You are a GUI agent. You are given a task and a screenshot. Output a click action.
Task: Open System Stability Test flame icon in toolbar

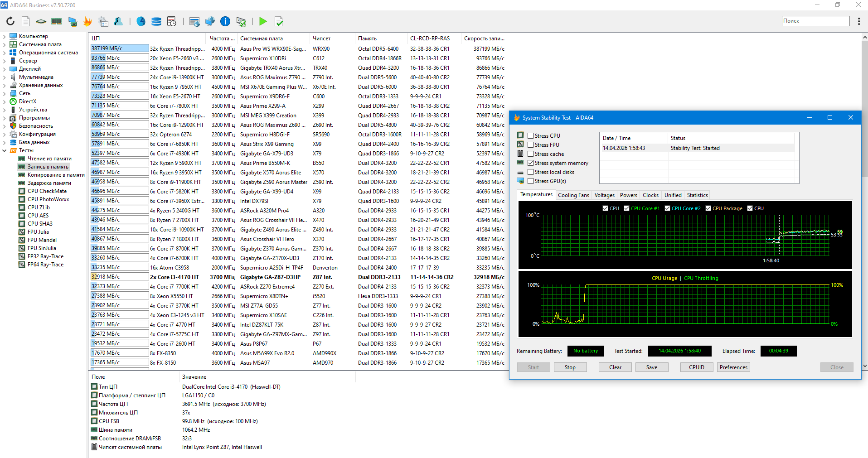click(88, 21)
